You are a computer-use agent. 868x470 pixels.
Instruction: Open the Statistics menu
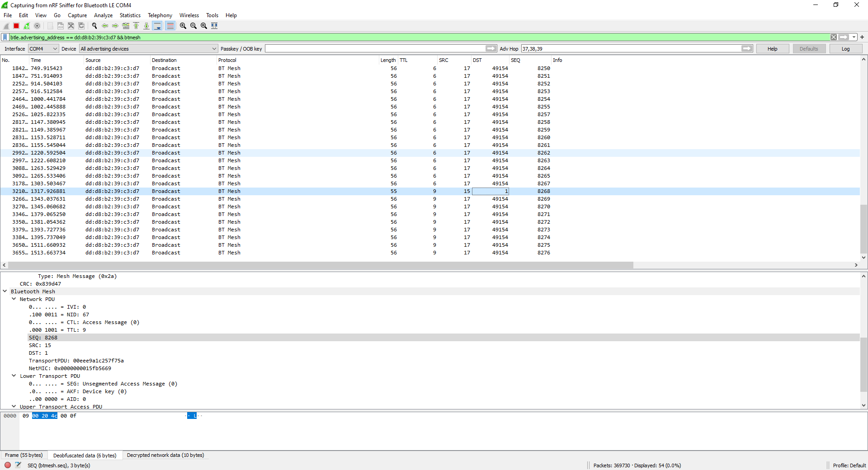130,15
